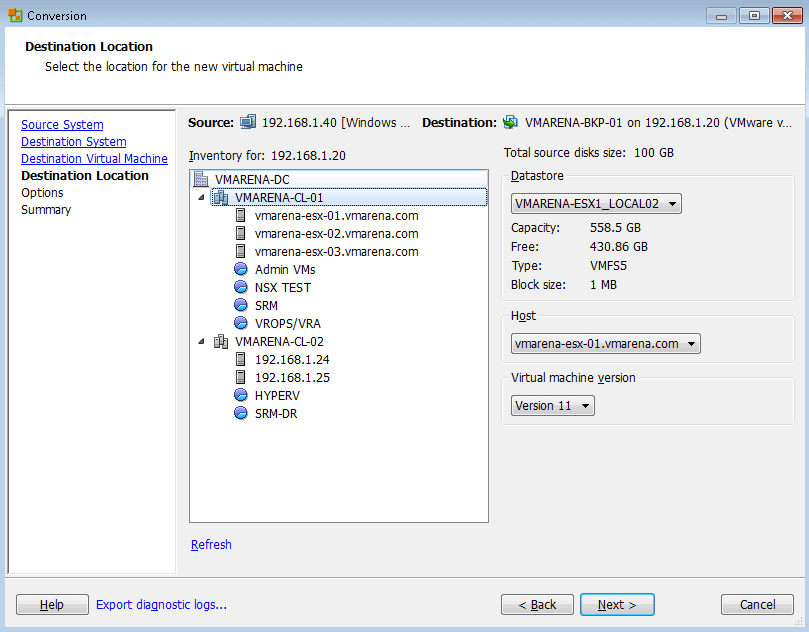This screenshot has width=809, height=632.
Task: Close the Conversion window
Action: [787, 16]
